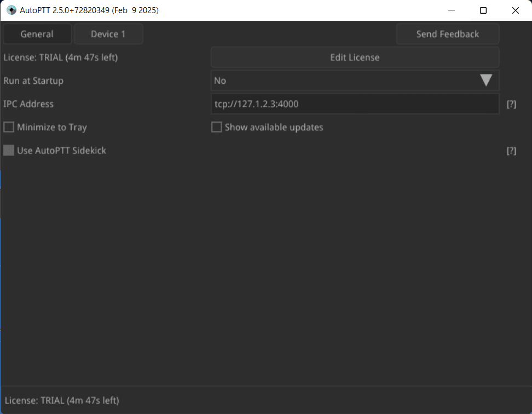Close the AutoPTT window
Viewport: 532px width, 414px height.
point(516,10)
